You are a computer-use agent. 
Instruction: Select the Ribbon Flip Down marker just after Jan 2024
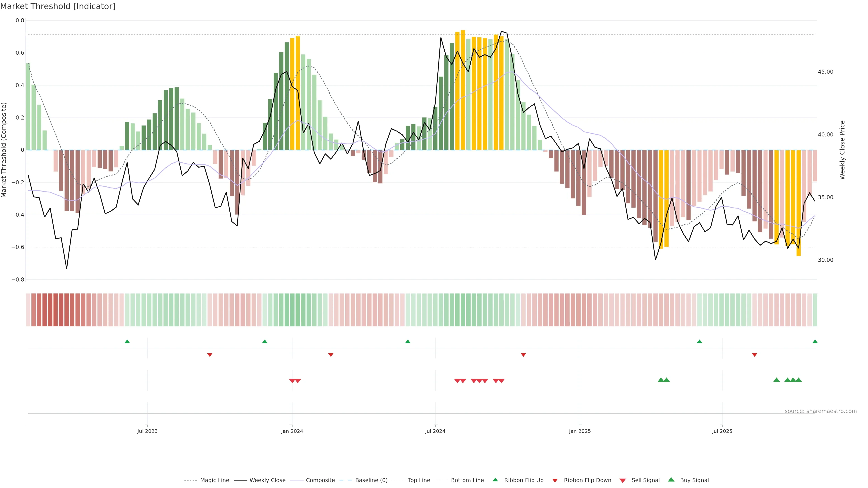click(330, 355)
